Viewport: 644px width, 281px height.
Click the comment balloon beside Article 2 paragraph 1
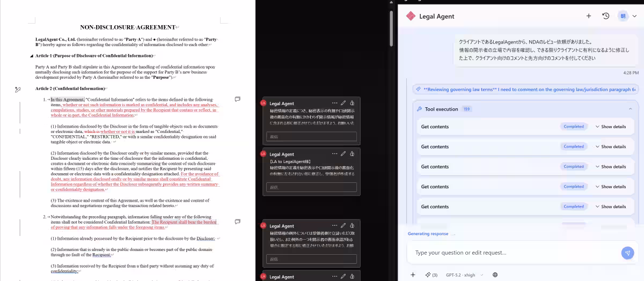[x=237, y=99]
